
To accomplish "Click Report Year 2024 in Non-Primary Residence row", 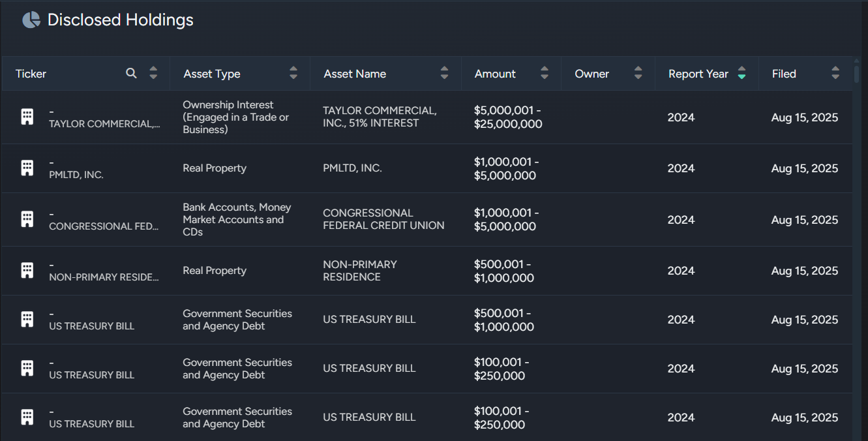I will (681, 271).
